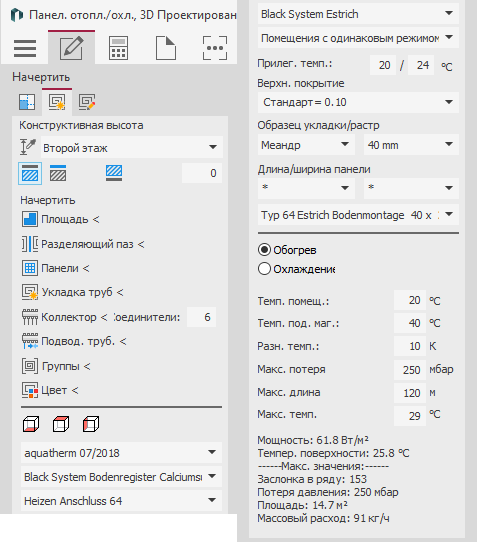This screenshot has width=477, height=542.
Task: Select the Обогрев radio button
Action: pos(264,250)
